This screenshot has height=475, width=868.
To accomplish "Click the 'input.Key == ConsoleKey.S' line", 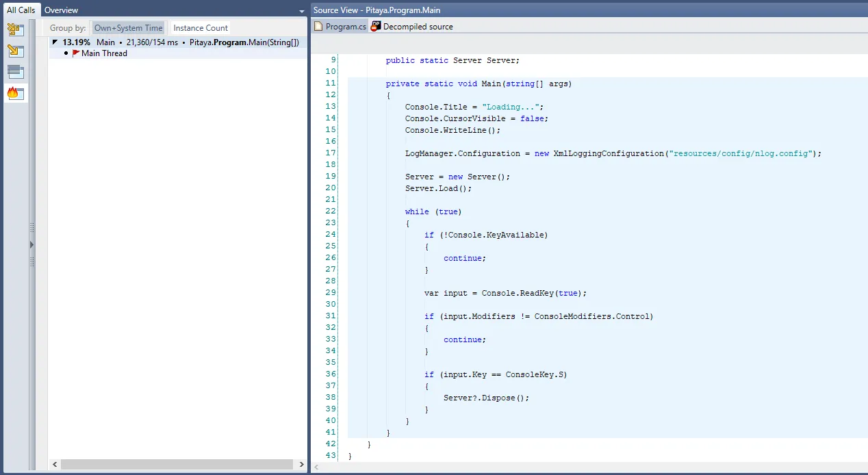I will [496, 374].
